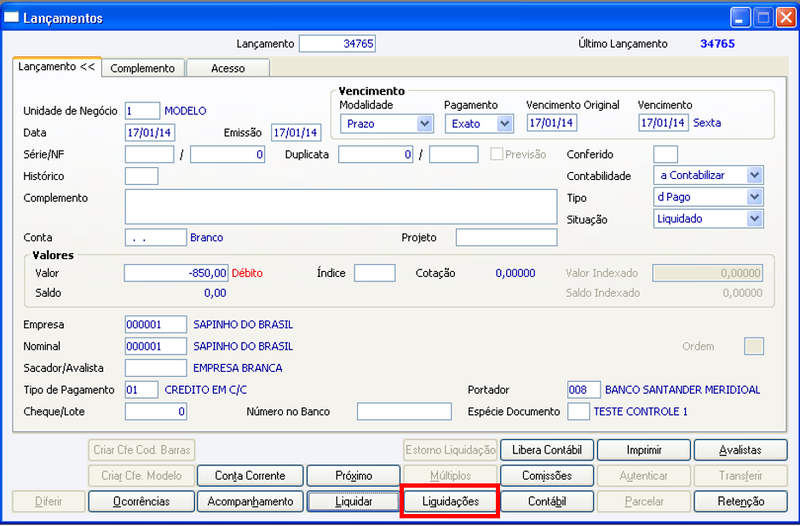The width and height of the screenshot is (800, 526).
Task: Focus the Número no Banco field
Action: [404, 412]
